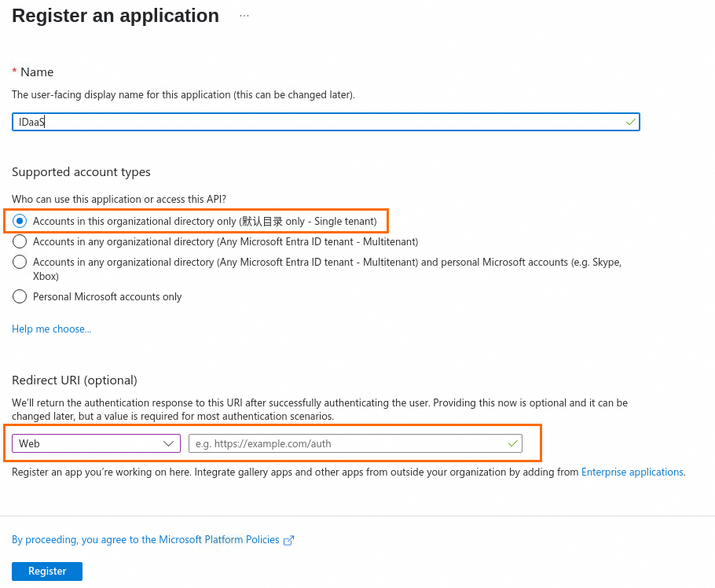Click the Name input containing IDaaS
The image size is (715, 588).
pyautogui.click(x=326, y=122)
